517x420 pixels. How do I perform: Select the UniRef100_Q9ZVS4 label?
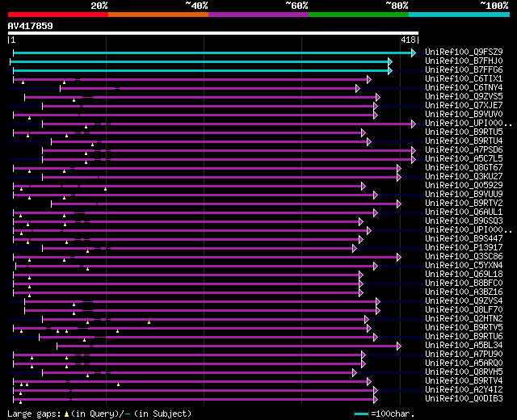[x=464, y=301]
